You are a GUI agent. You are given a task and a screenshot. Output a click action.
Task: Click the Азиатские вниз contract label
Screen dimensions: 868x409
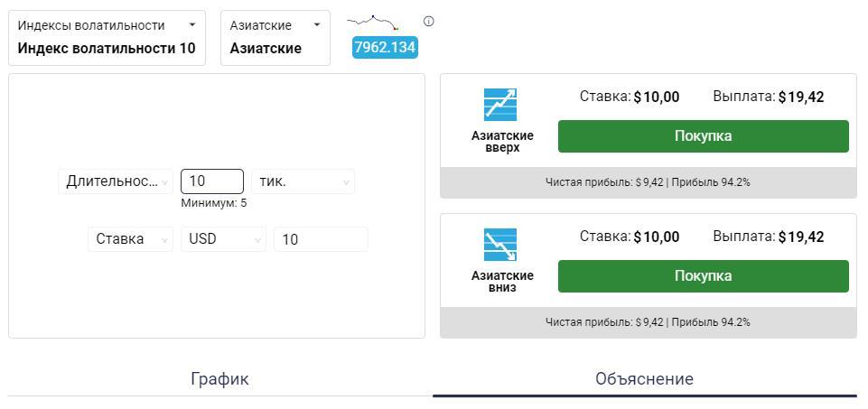click(x=502, y=282)
